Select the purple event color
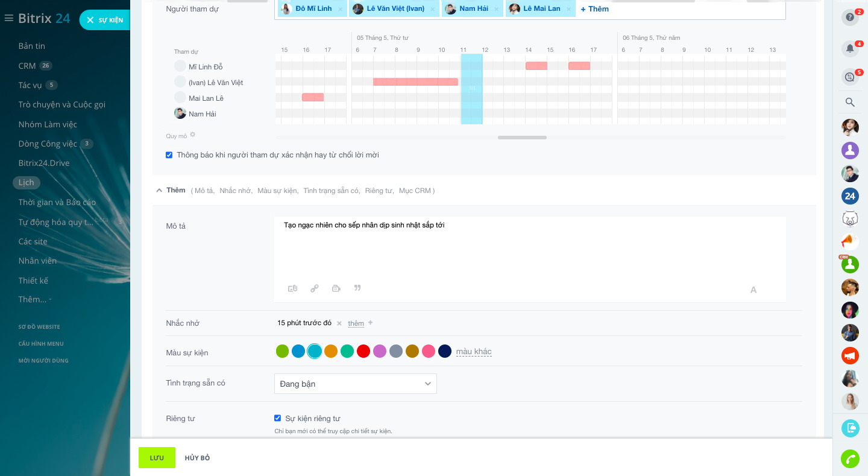Screen dimensions: 868x476 coord(380,351)
